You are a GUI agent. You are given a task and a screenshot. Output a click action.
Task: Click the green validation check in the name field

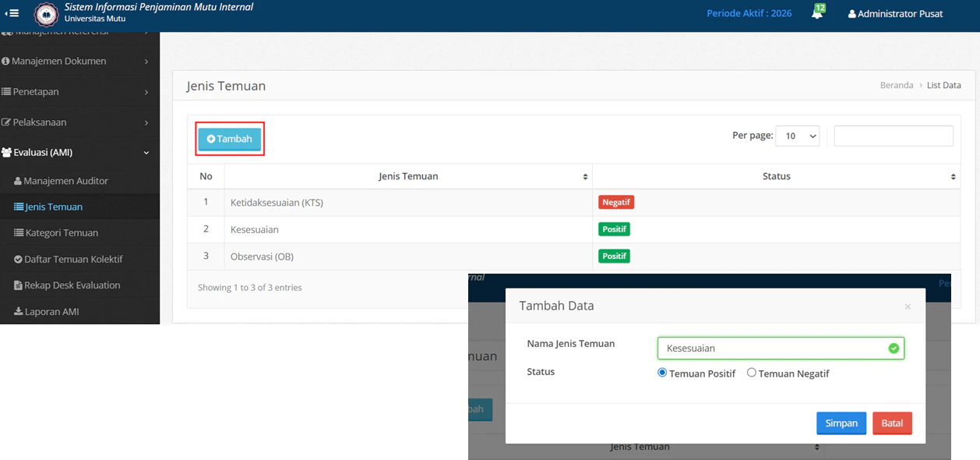coord(894,349)
